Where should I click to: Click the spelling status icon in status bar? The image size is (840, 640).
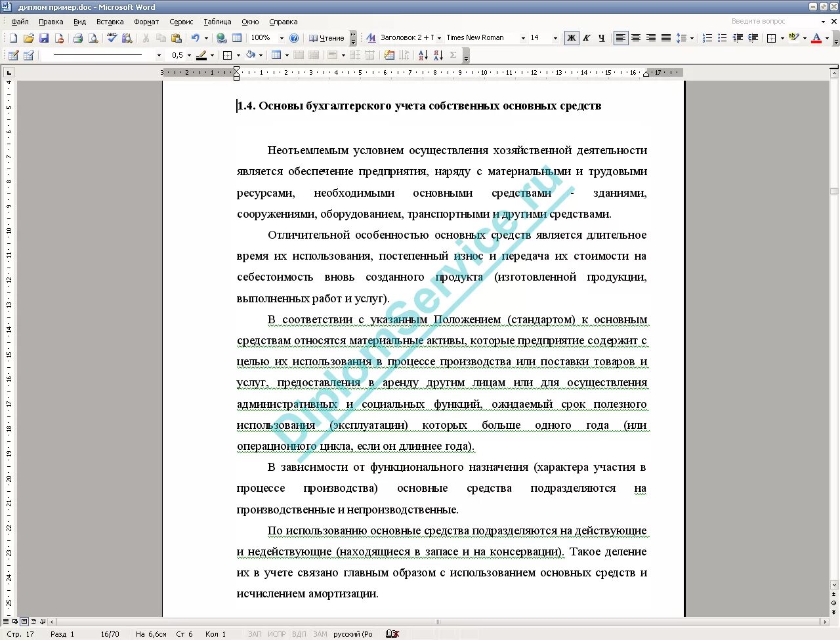click(392, 634)
